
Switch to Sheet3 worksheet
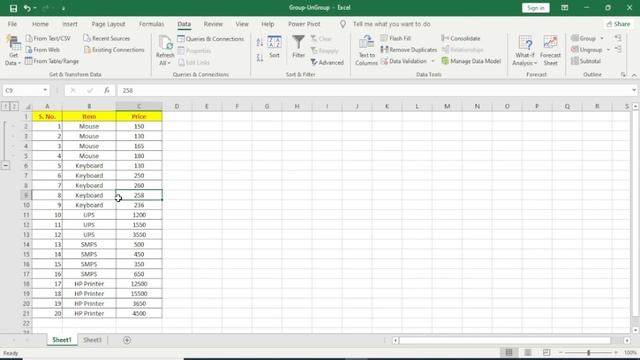click(x=92, y=340)
